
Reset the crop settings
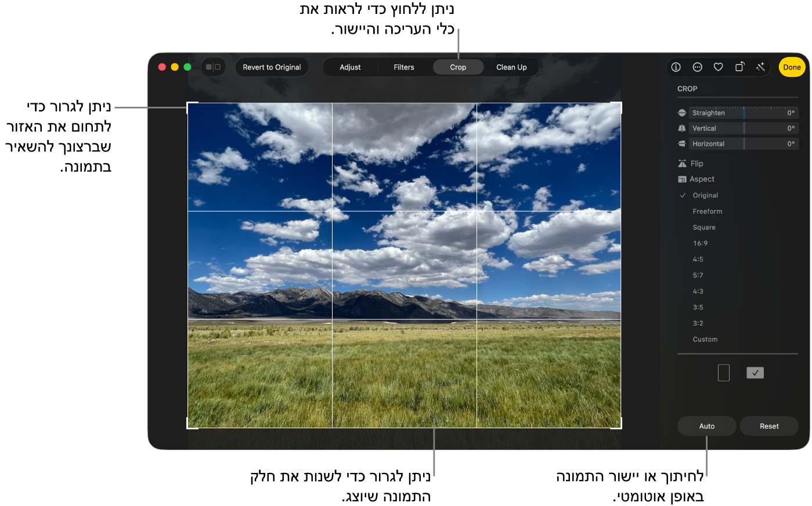coord(769,426)
